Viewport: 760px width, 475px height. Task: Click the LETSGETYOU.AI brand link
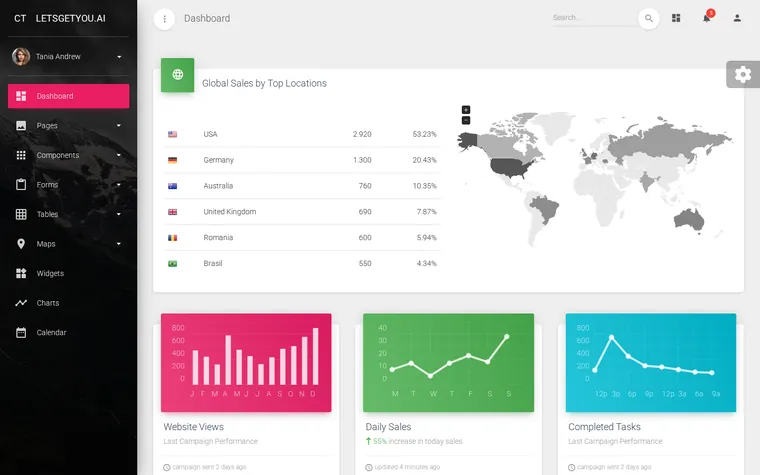pos(70,18)
